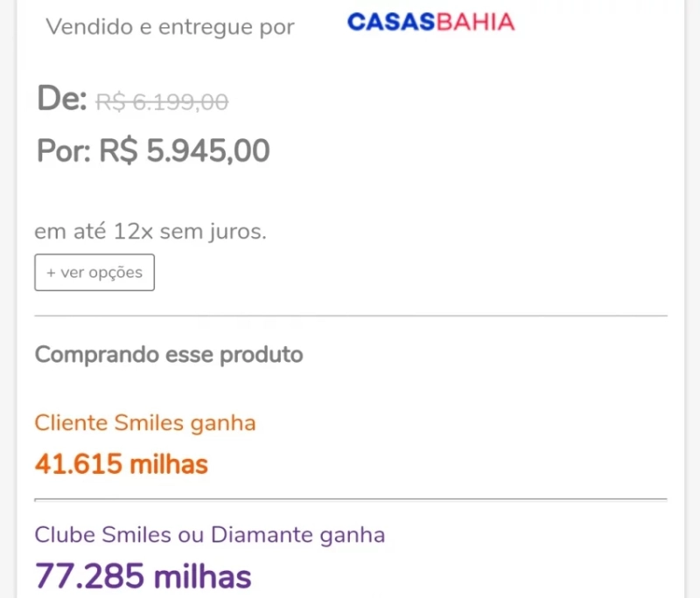Expand the payment options with ver opções
Viewport: 700px width, 598px height.
94,272
